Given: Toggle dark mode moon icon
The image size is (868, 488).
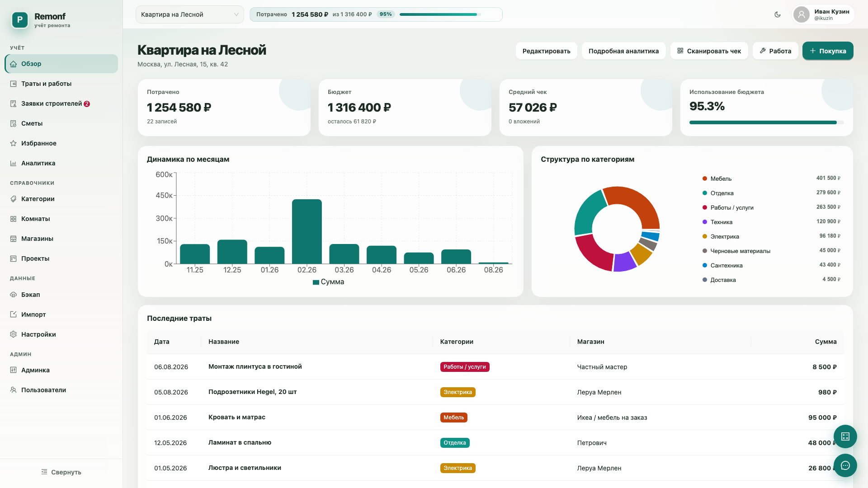Looking at the screenshot, I should click(x=778, y=14).
